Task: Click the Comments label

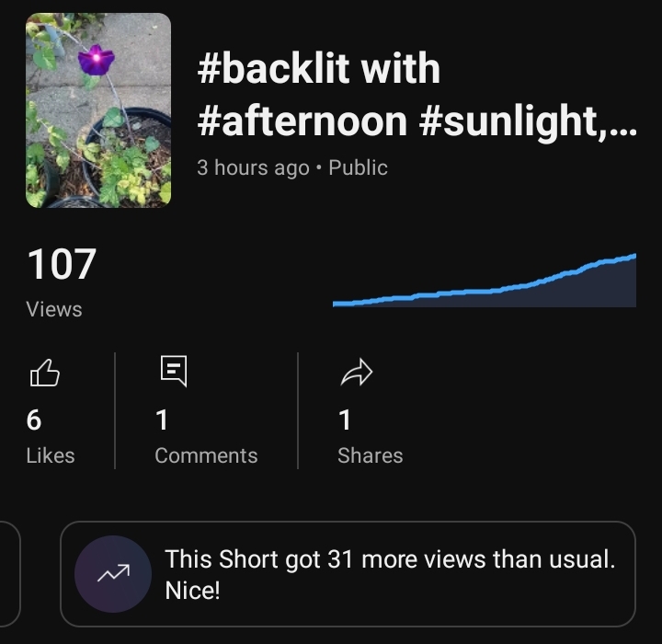Action: tap(206, 455)
